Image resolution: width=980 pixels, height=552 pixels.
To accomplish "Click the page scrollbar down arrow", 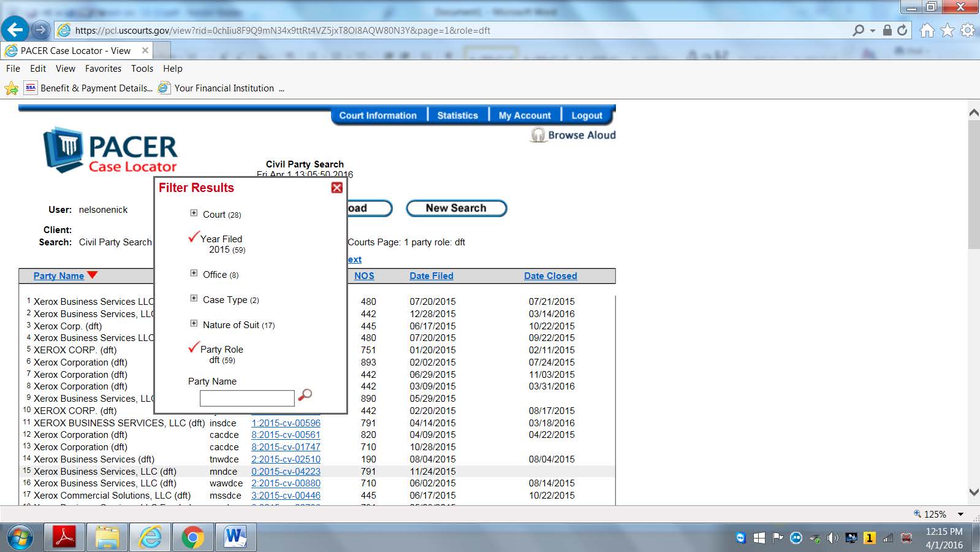I will tap(973, 492).
